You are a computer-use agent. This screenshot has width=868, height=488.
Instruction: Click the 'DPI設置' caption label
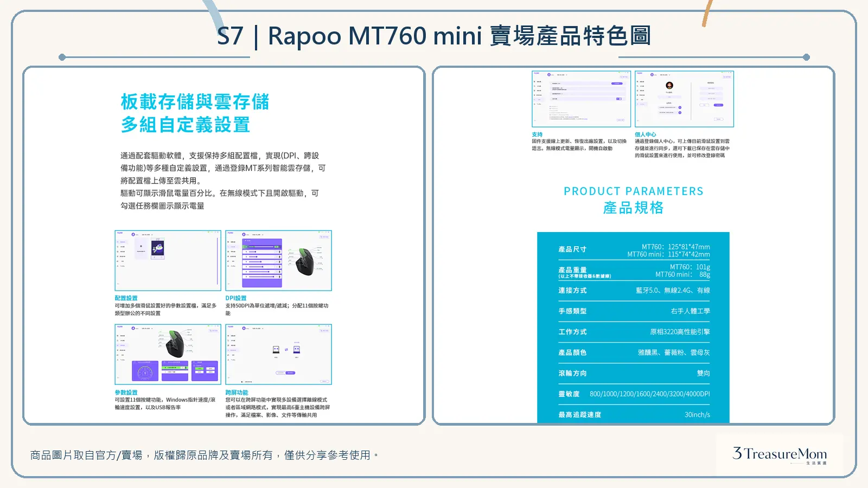point(236,298)
